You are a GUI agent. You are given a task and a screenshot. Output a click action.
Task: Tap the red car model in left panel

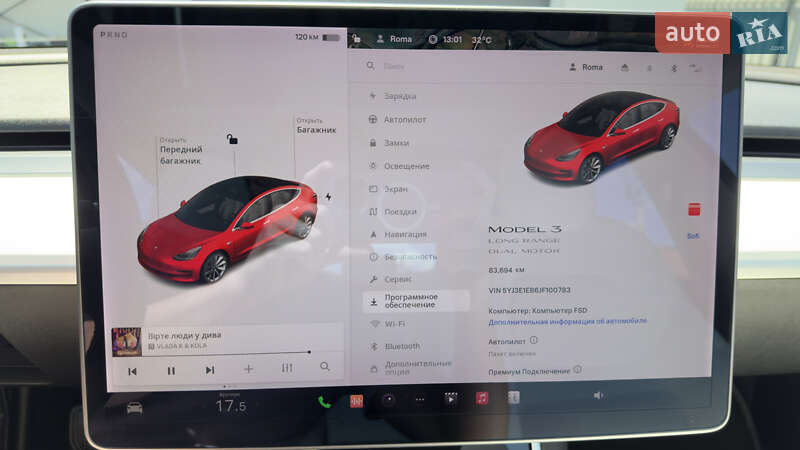pyautogui.click(x=228, y=229)
